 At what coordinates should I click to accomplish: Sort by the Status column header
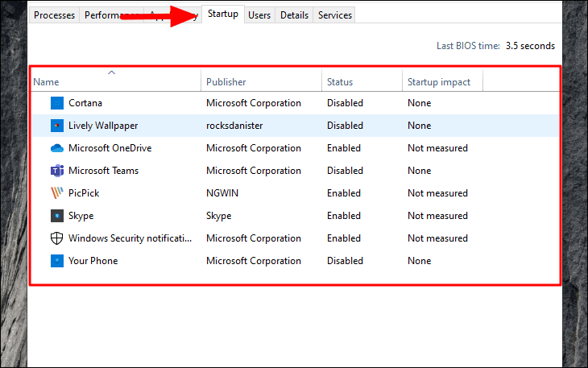tap(340, 82)
